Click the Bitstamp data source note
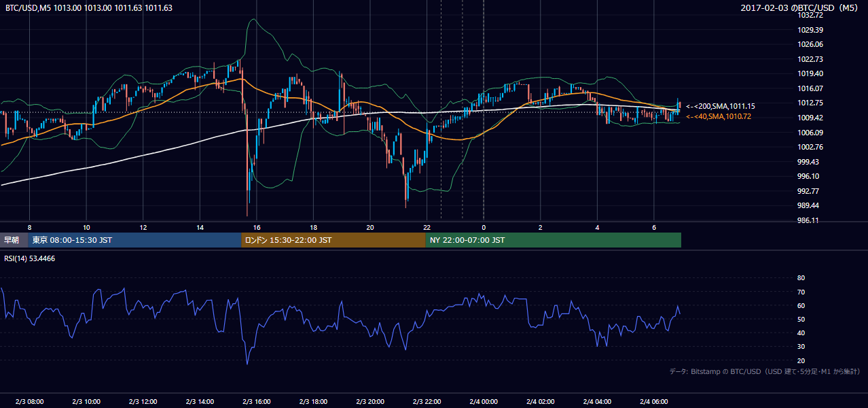 [x=765, y=371]
